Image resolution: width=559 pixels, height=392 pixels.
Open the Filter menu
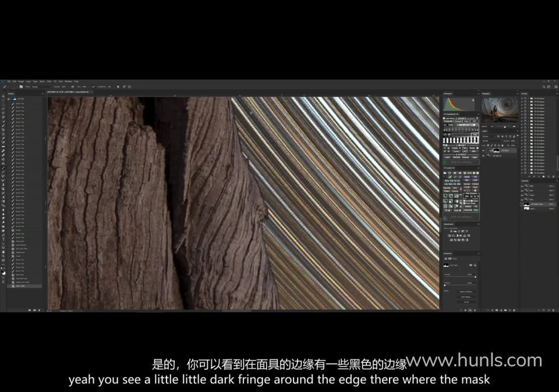[x=49, y=81]
